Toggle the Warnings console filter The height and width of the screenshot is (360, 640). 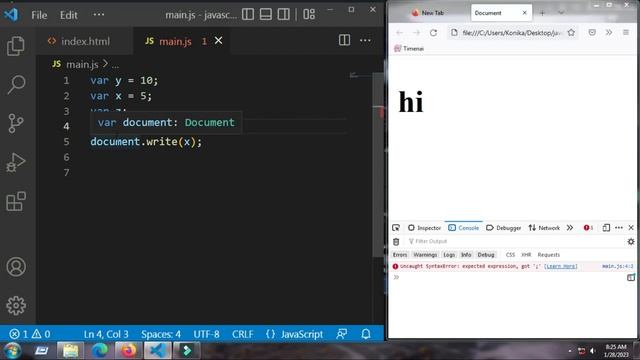(x=425, y=255)
